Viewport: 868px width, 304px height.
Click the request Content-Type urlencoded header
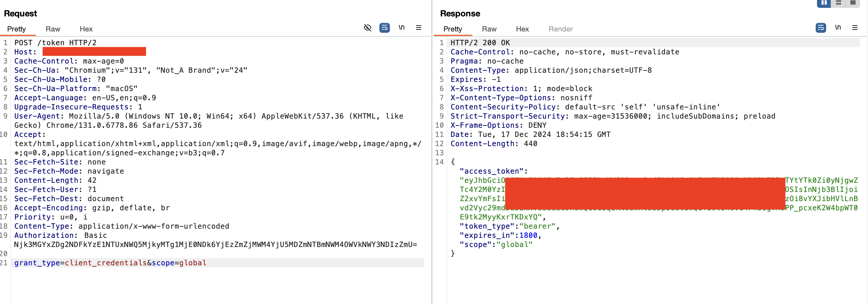(122, 226)
